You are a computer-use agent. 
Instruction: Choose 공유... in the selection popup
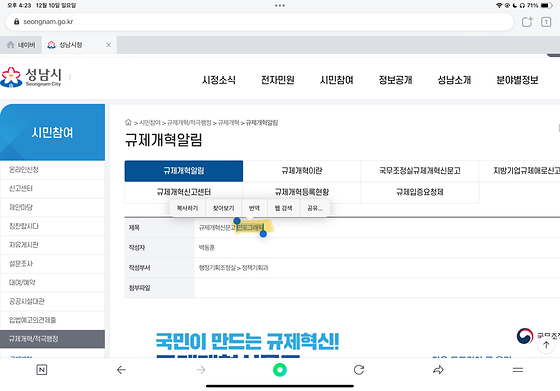(315, 208)
